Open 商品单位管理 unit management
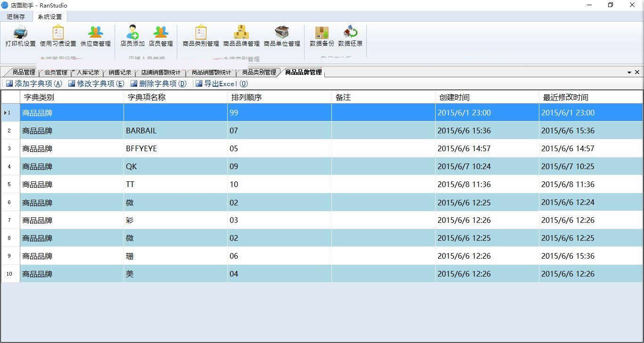 [282, 36]
